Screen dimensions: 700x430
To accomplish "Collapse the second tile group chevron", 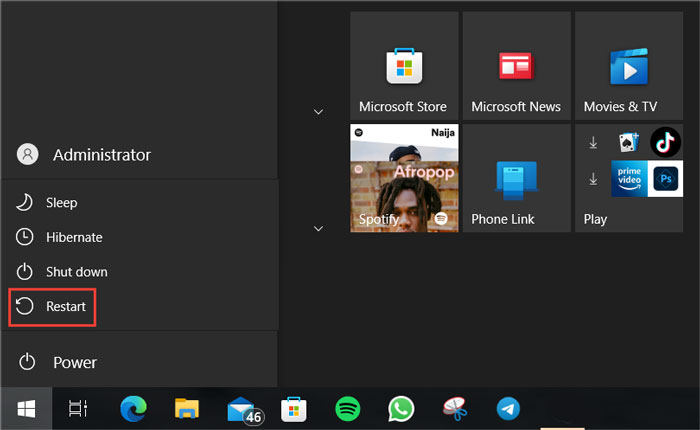I will click(318, 229).
